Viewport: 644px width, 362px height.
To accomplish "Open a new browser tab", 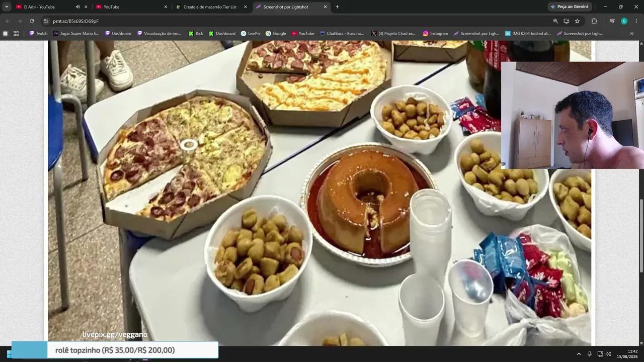I will (337, 7).
